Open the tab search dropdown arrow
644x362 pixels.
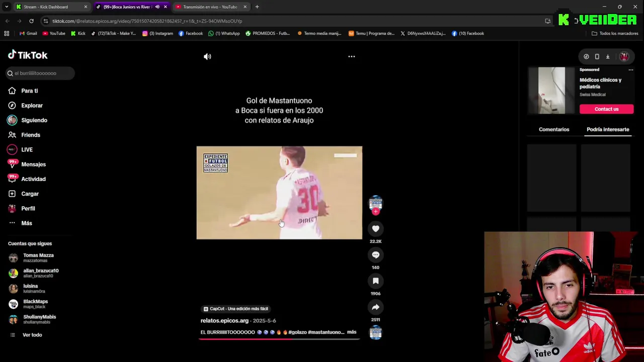click(x=7, y=7)
